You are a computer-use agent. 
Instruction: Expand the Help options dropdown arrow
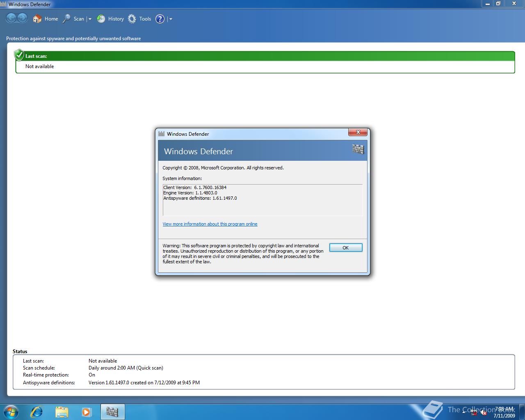coord(171,19)
